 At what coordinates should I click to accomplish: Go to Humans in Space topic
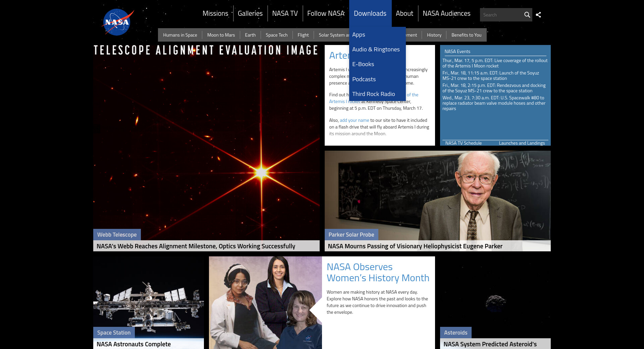pyautogui.click(x=180, y=35)
